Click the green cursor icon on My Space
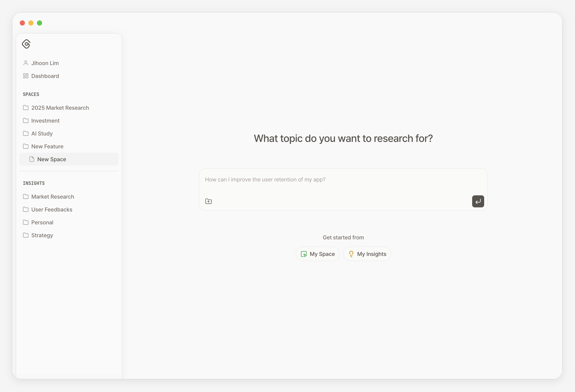The image size is (575, 392). [x=304, y=254]
